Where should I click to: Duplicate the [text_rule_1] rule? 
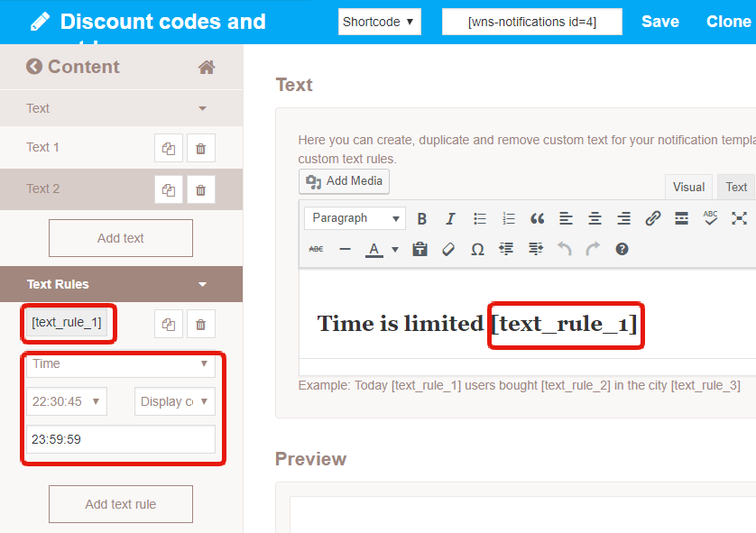169,323
